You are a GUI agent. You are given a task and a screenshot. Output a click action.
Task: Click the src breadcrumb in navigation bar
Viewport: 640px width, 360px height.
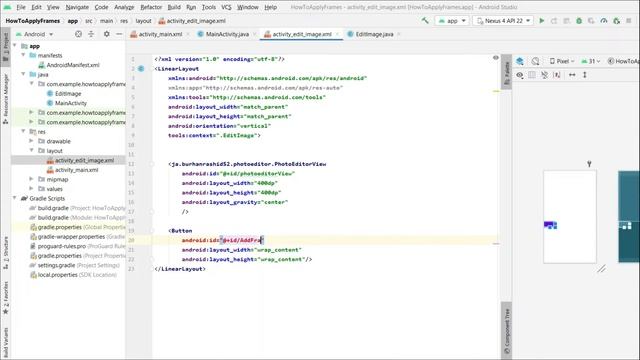[x=89, y=21]
